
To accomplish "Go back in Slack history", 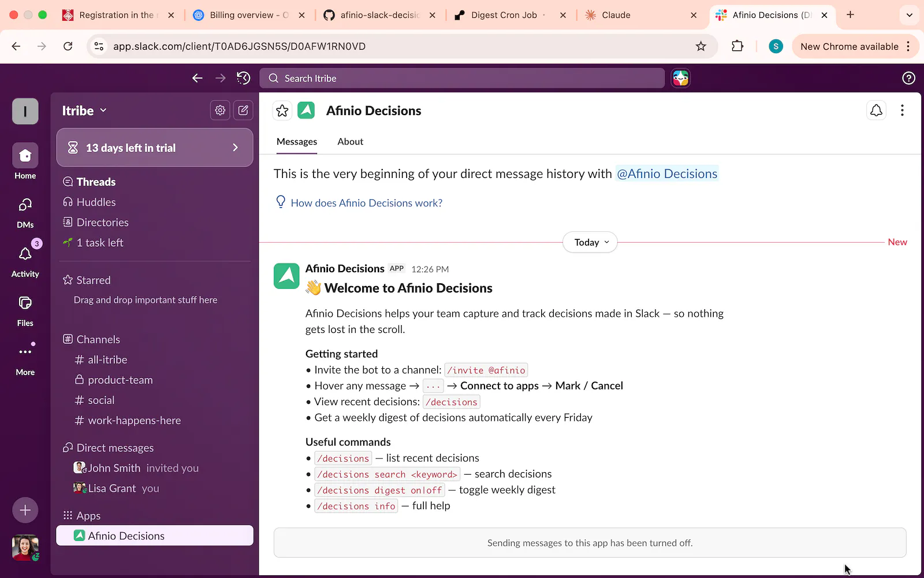I will coord(198,78).
